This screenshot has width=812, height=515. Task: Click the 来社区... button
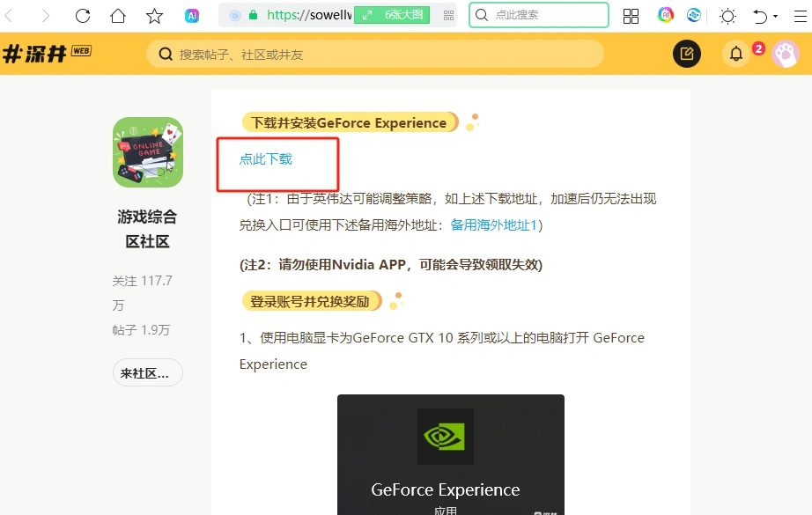click(x=148, y=372)
